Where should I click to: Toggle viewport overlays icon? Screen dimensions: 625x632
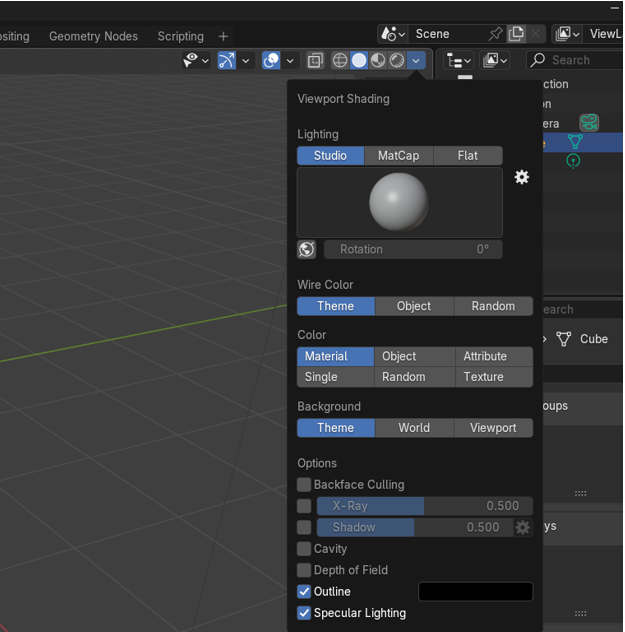(x=271, y=61)
